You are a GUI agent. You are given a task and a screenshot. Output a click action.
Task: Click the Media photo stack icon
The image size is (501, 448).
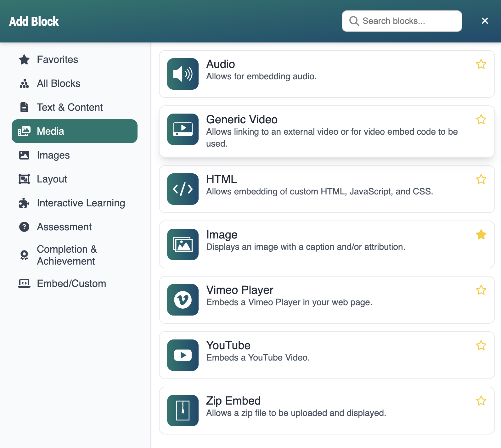point(24,131)
